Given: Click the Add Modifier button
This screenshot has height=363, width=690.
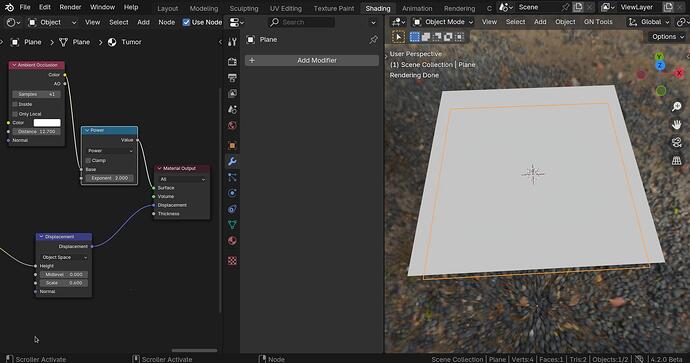Looking at the screenshot, I should tap(312, 60).
